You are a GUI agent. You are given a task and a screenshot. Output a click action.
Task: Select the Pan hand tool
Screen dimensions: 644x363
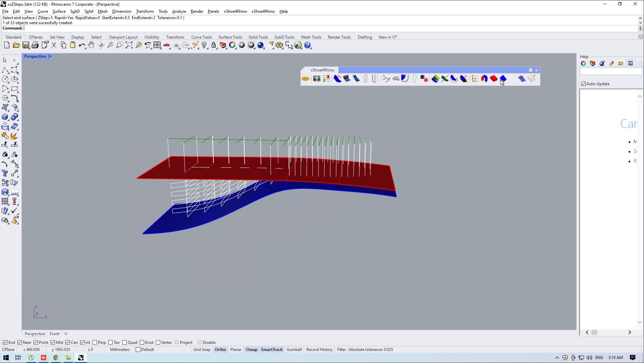tap(91, 45)
